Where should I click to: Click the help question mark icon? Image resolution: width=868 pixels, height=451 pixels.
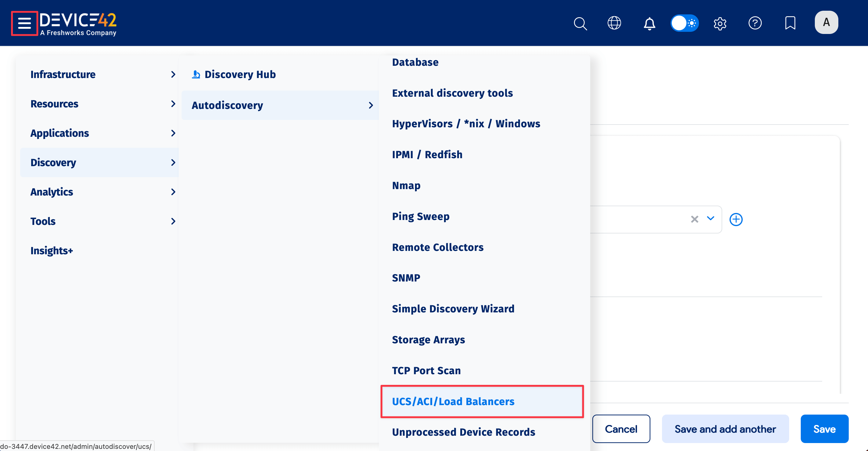coord(755,23)
